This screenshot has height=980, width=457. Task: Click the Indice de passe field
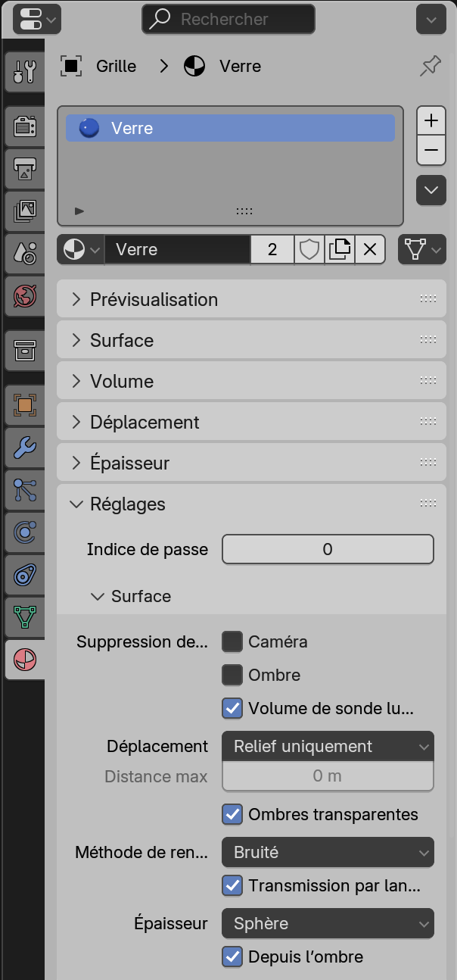(x=328, y=550)
